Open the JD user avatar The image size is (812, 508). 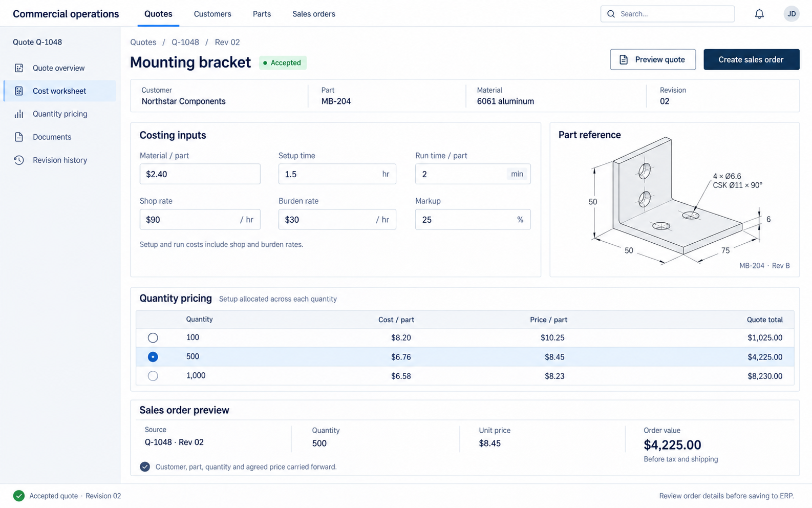(792, 14)
